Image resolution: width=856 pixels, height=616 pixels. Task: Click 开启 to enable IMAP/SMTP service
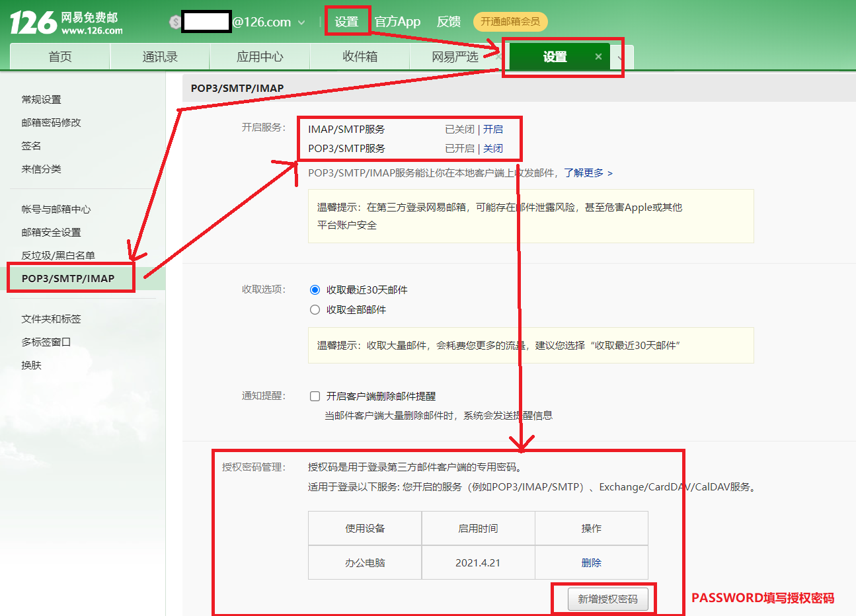(493, 129)
